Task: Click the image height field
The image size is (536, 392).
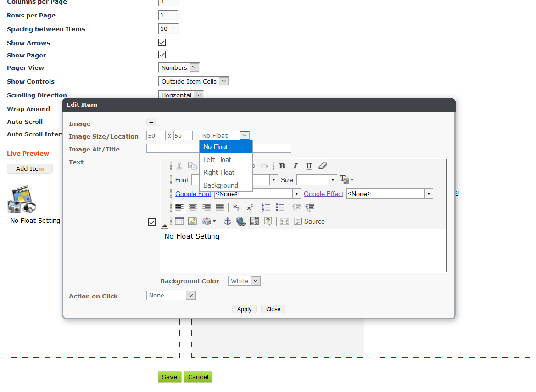Action: click(183, 135)
